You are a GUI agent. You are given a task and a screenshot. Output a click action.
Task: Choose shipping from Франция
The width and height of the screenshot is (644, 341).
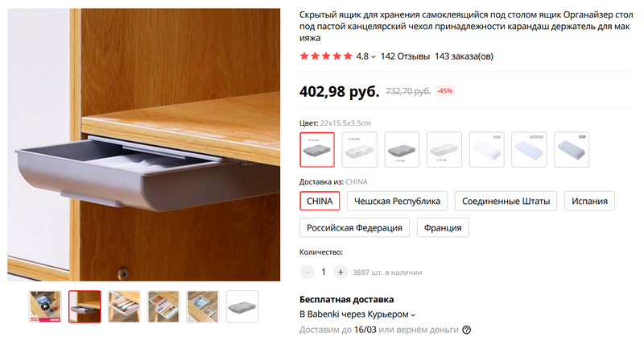(x=443, y=227)
